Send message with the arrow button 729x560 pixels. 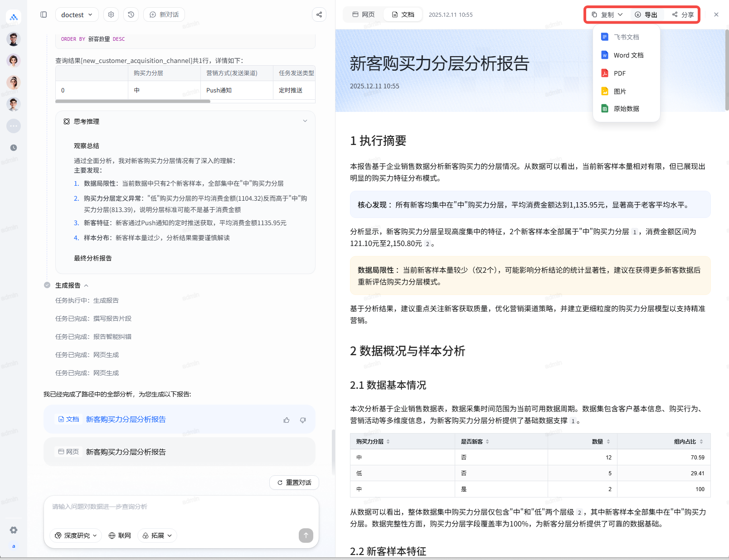[x=306, y=535]
